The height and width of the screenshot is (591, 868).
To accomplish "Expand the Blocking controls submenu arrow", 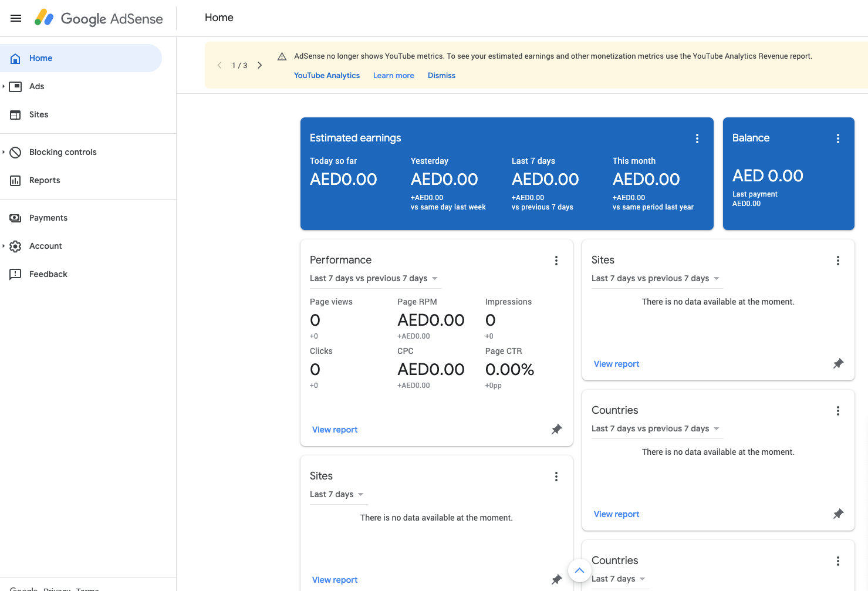I will [x=4, y=152].
